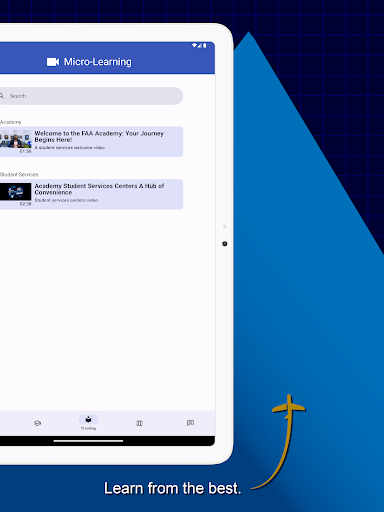
Task: Select the Training tab
Action: coord(88,423)
